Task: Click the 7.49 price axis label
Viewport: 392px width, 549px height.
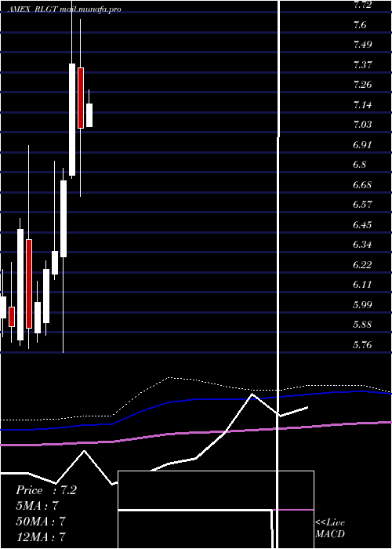Action: click(x=362, y=45)
